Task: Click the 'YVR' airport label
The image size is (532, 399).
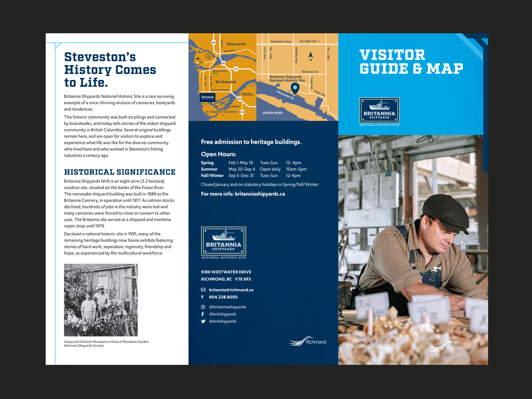Action: (x=201, y=63)
